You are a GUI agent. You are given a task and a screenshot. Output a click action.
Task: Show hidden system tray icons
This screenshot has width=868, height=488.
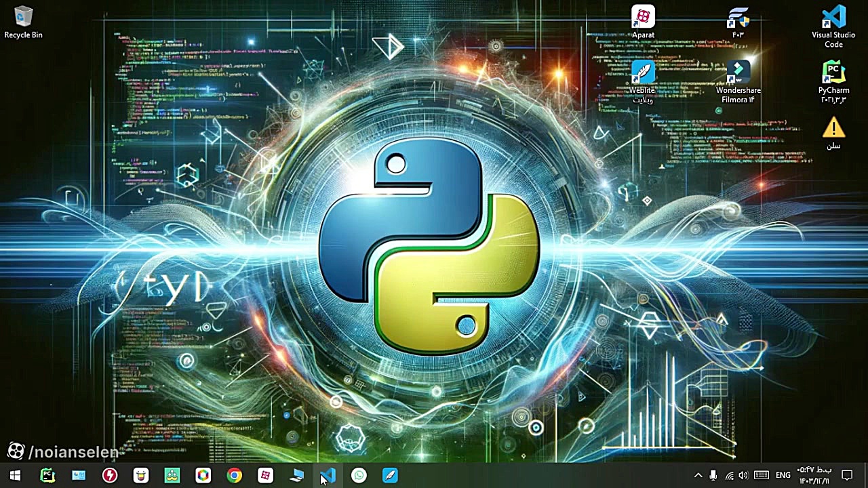point(698,475)
